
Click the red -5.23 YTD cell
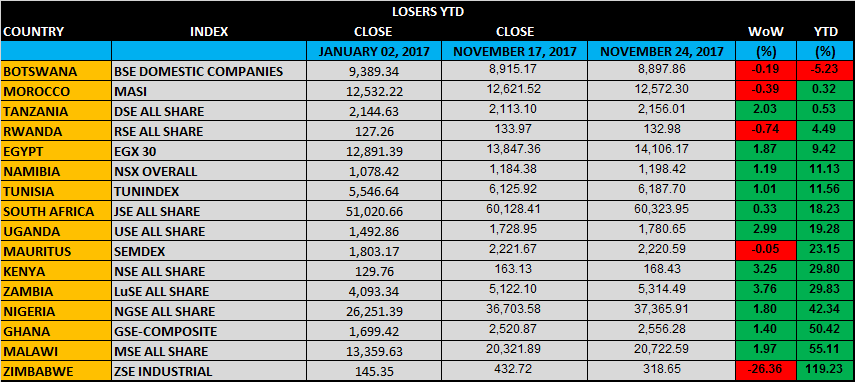[825, 71]
